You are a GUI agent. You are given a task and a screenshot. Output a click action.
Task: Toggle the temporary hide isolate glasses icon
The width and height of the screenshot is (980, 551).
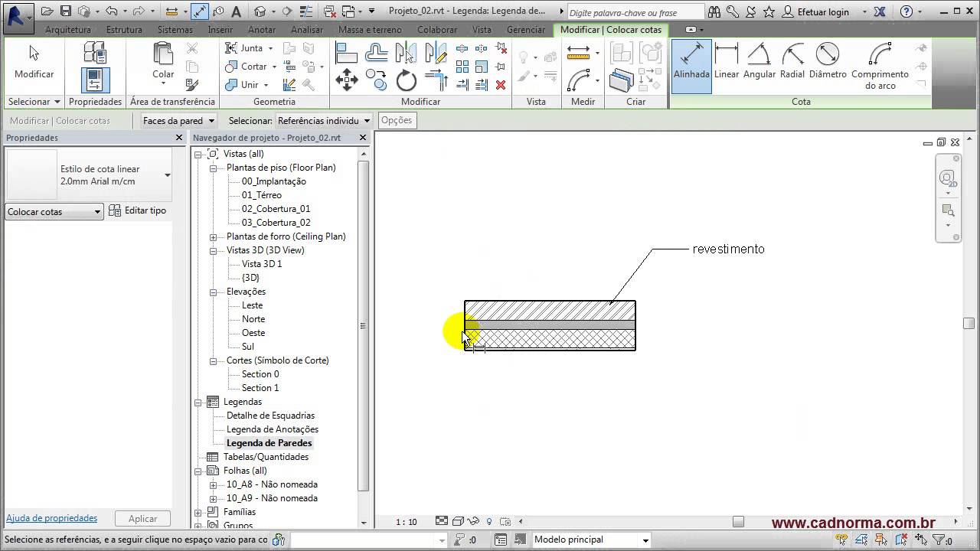pos(474,521)
